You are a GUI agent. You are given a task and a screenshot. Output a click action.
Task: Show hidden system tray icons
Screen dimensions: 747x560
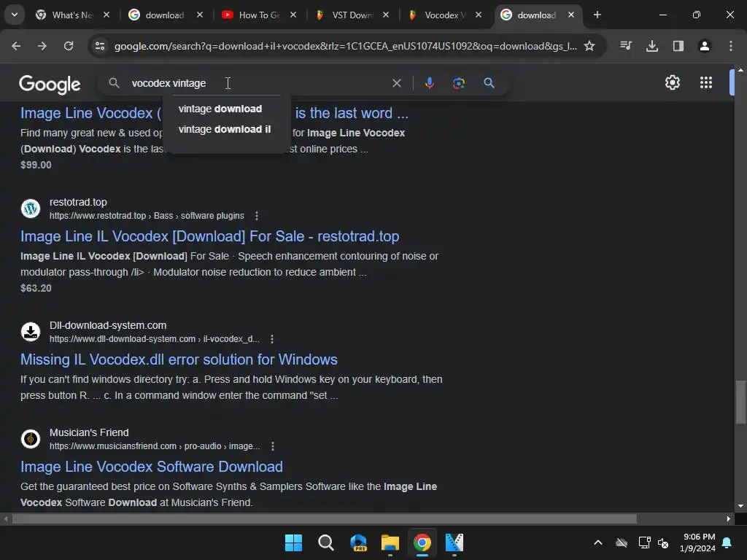tap(598, 542)
